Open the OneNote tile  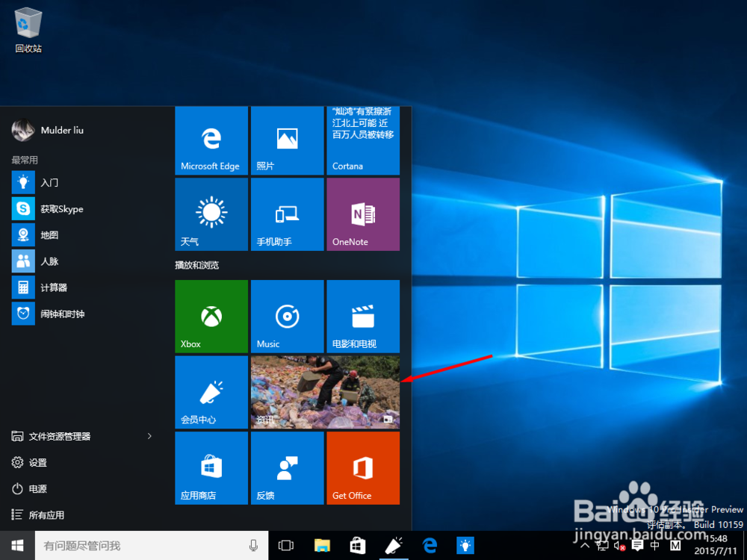pos(363,214)
